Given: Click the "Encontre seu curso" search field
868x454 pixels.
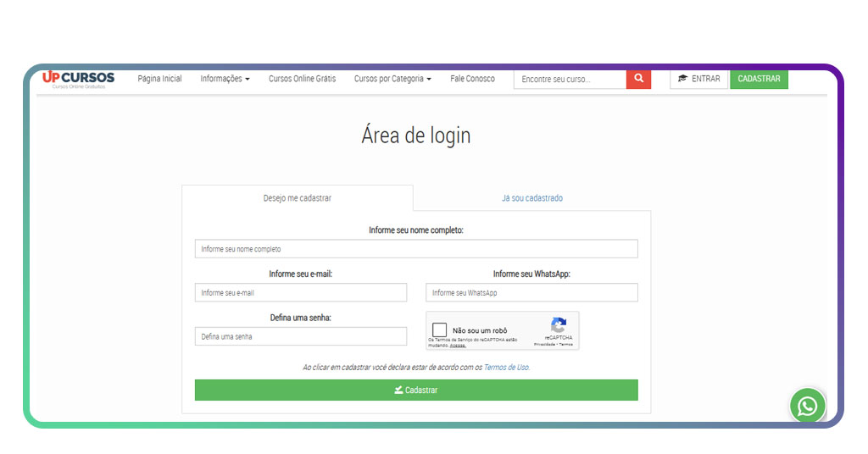Looking at the screenshot, I should pyautogui.click(x=570, y=79).
